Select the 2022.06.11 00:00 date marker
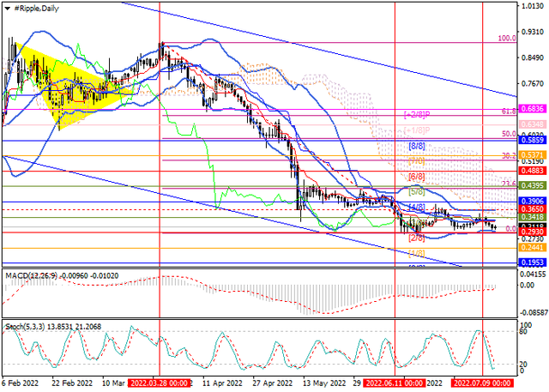Screen dimensions: 549x392 [395, 383]
